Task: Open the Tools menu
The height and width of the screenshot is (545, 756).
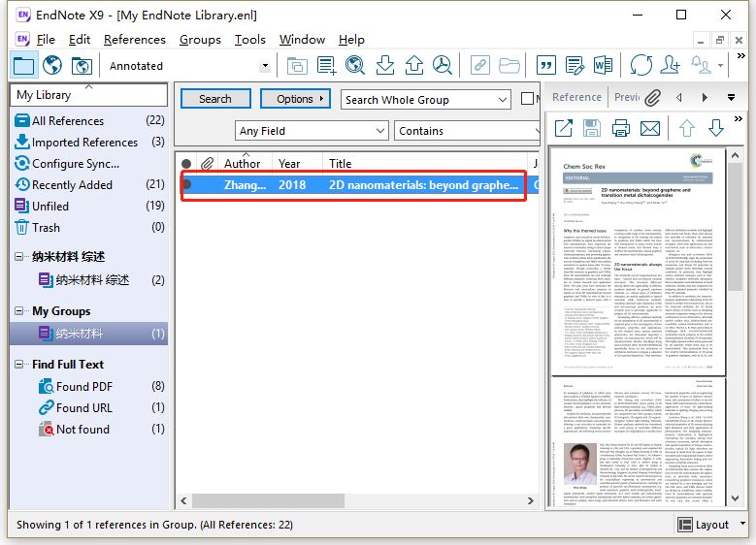Action: [249, 40]
